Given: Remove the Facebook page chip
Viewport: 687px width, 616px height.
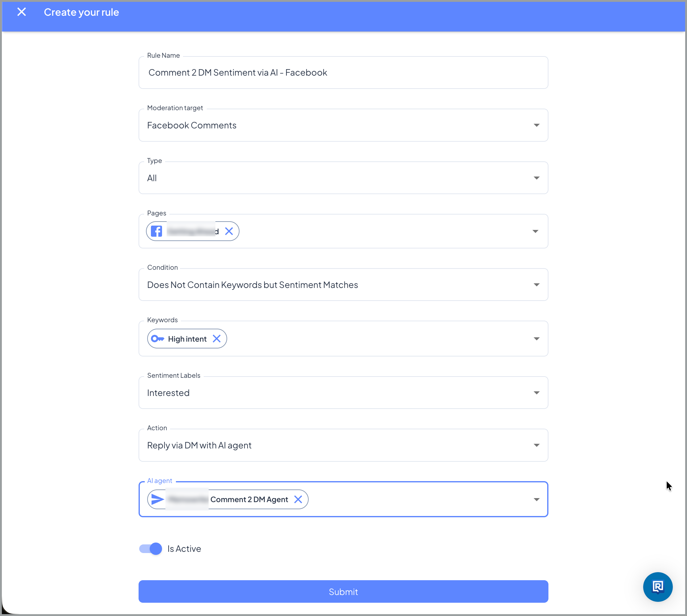Looking at the screenshot, I should click(x=229, y=231).
